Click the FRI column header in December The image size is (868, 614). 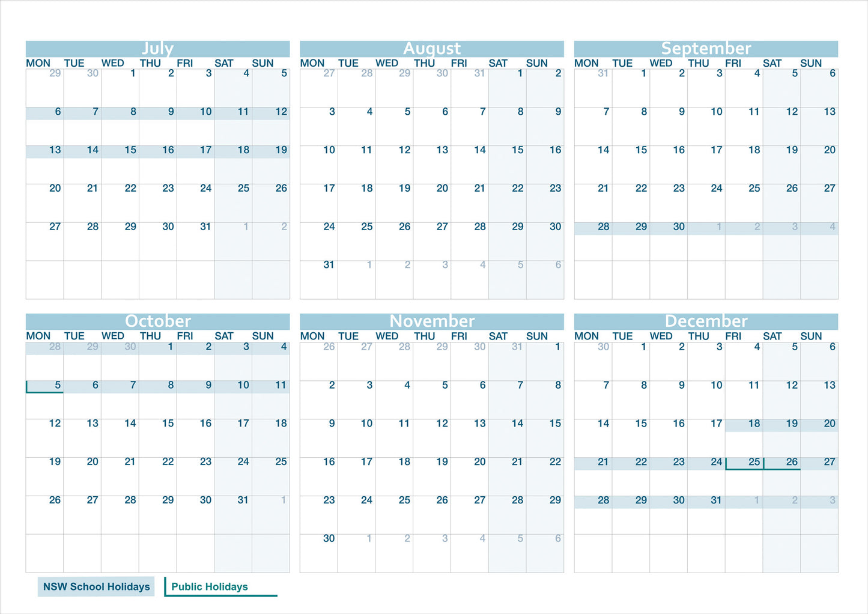point(733,336)
